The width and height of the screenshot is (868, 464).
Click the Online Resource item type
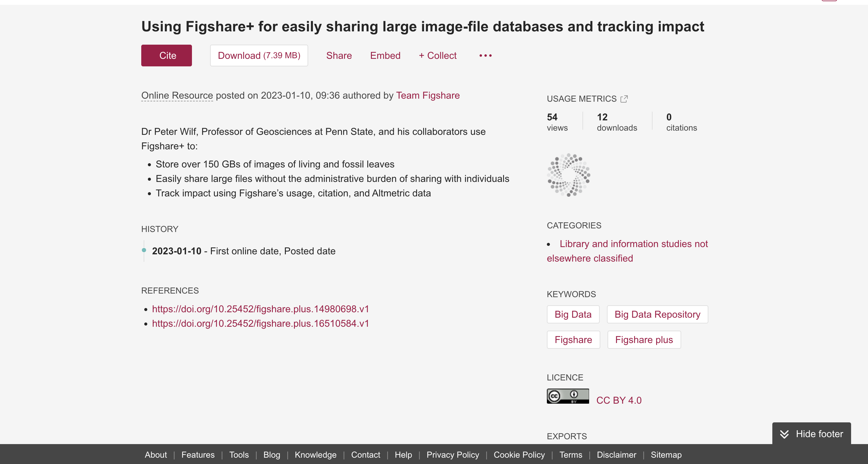(x=177, y=96)
